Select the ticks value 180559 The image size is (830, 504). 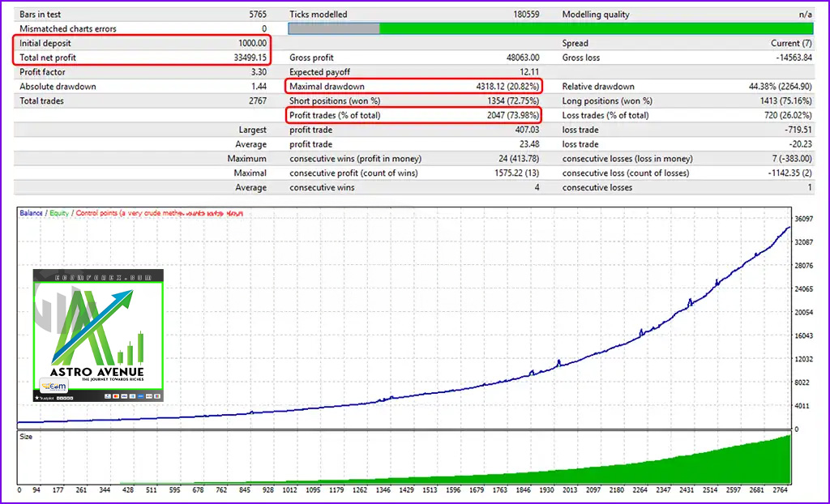click(526, 15)
